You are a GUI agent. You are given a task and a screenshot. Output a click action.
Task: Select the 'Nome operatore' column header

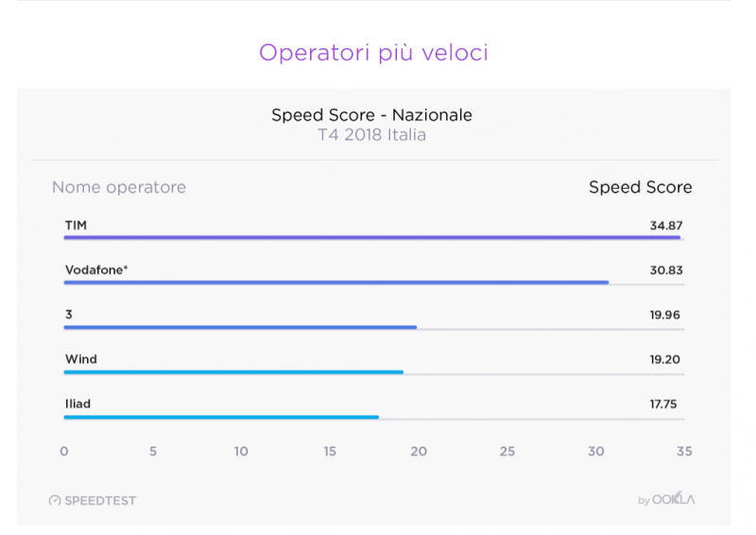(x=119, y=187)
